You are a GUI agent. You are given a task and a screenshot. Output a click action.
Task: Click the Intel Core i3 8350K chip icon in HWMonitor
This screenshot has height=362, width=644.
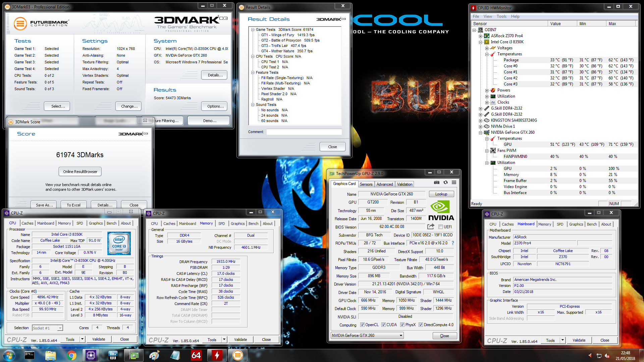[487, 42]
